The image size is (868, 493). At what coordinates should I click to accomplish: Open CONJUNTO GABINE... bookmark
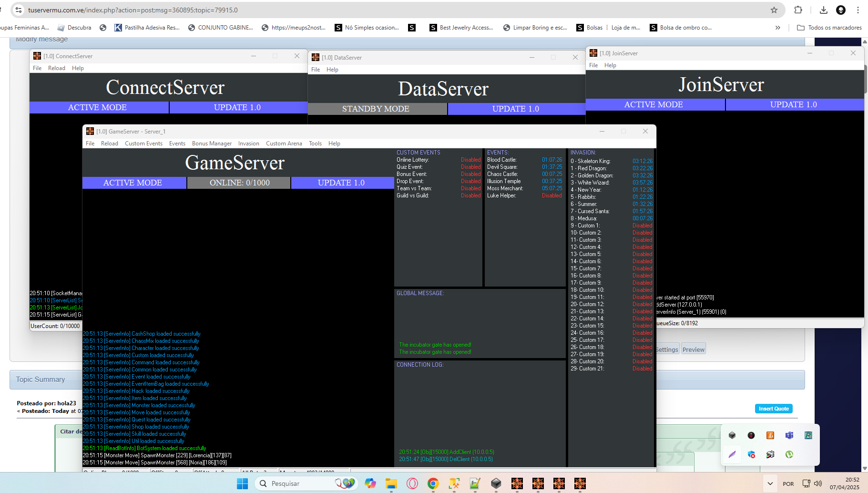[221, 28]
